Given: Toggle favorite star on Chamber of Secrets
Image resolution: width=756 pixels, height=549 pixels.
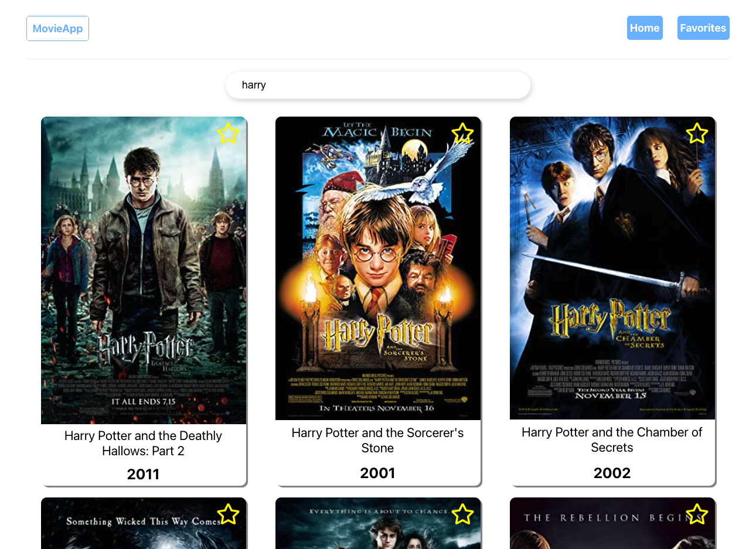Looking at the screenshot, I should click(x=697, y=134).
